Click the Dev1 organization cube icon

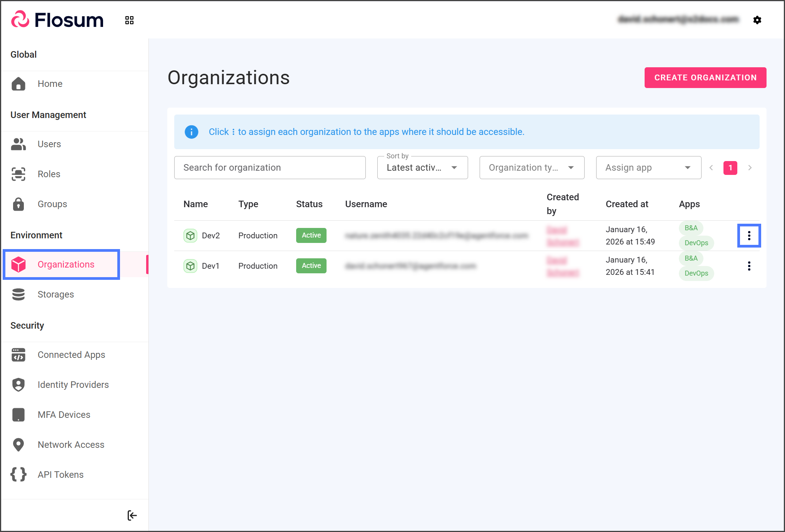(190, 266)
